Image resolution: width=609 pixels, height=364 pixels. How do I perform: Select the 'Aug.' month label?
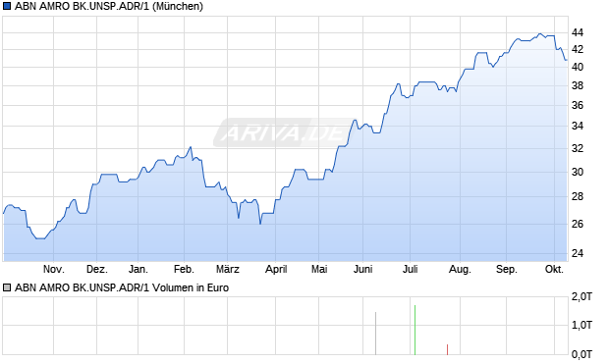[x=461, y=269]
